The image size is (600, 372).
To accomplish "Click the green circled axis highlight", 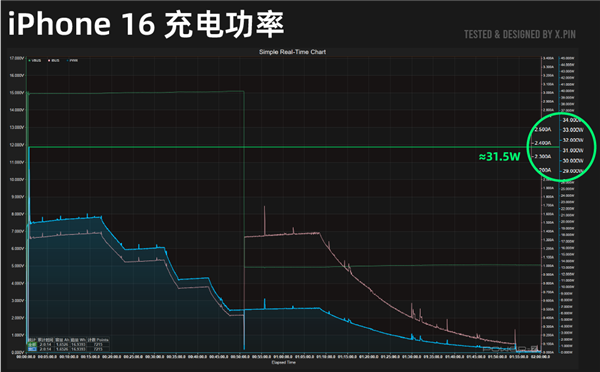I will pos(561,146).
